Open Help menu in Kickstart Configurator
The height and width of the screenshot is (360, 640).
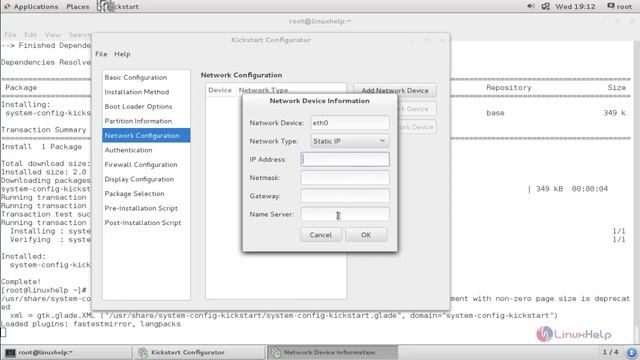122,54
